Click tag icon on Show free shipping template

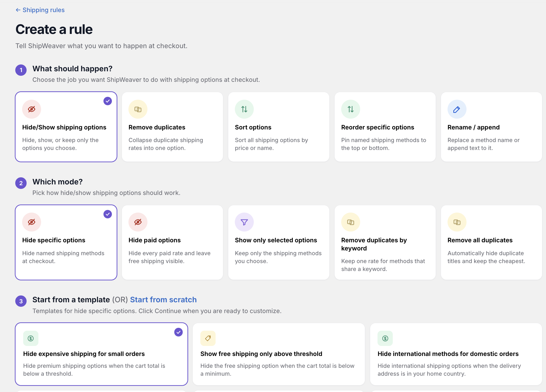click(x=208, y=338)
